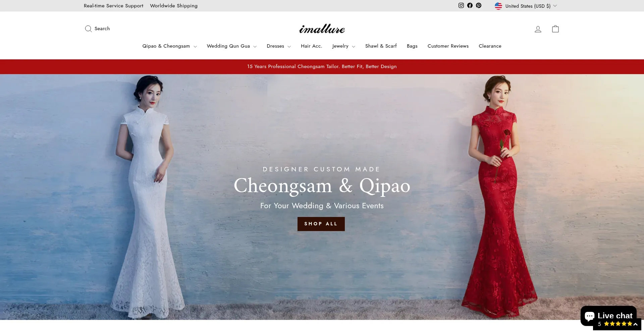Screen dimensions: 644x333
Task: Expand the Wedding Qun Gua menu
Action: 231,46
